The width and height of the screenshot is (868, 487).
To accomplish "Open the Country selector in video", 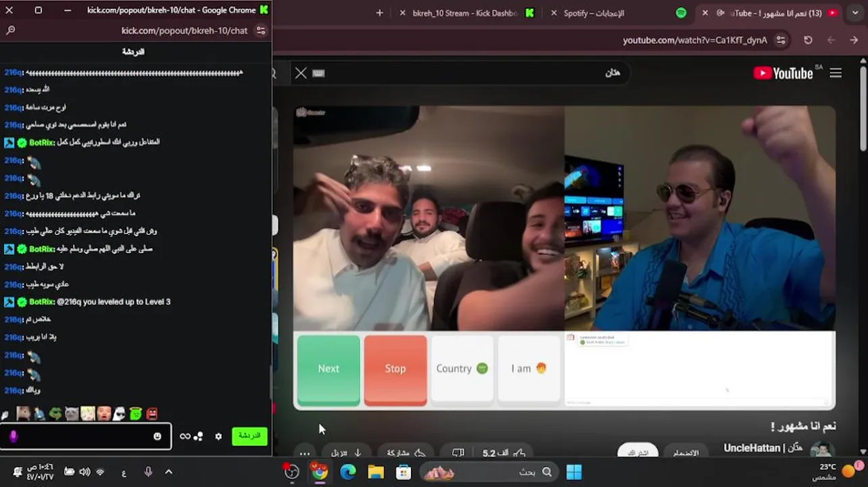I will pyautogui.click(x=462, y=369).
